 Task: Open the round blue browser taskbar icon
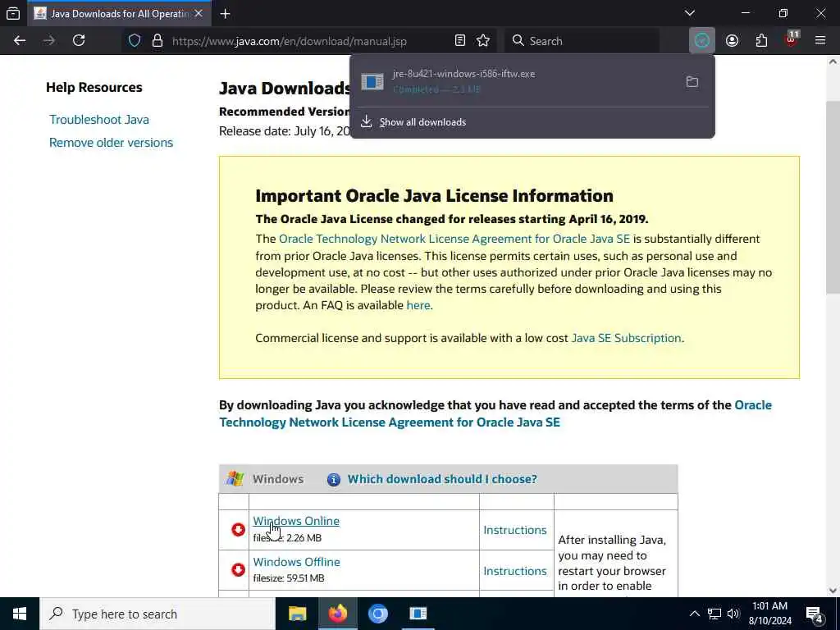point(377,614)
